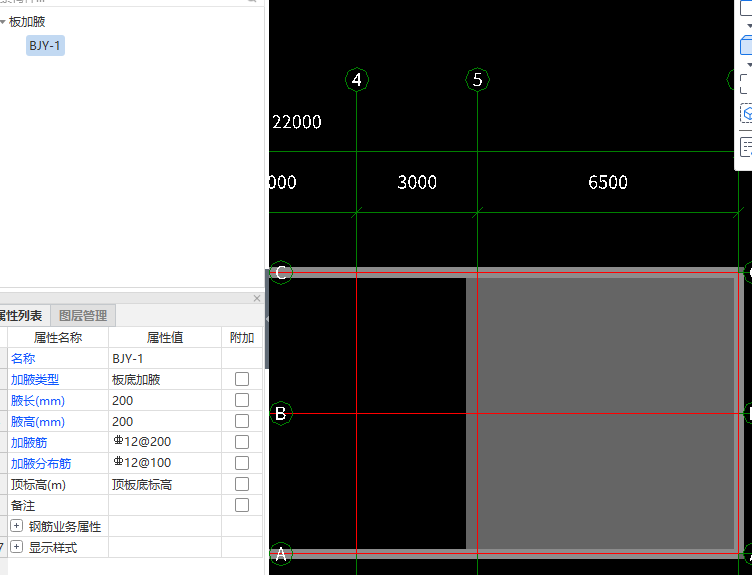
Task: Click the 属性名称 column header
Action: coord(58,338)
